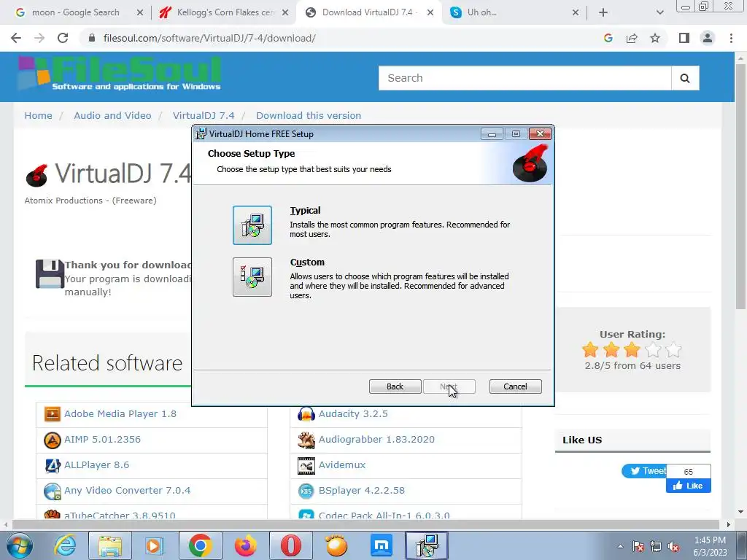Click the Facebook Like button
Viewport: 747px width, 560px height.
coord(689,486)
